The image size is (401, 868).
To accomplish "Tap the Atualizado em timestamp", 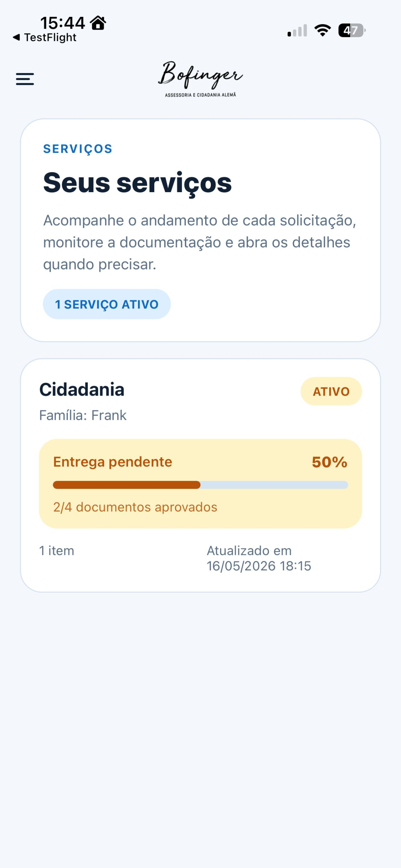I will [x=259, y=558].
